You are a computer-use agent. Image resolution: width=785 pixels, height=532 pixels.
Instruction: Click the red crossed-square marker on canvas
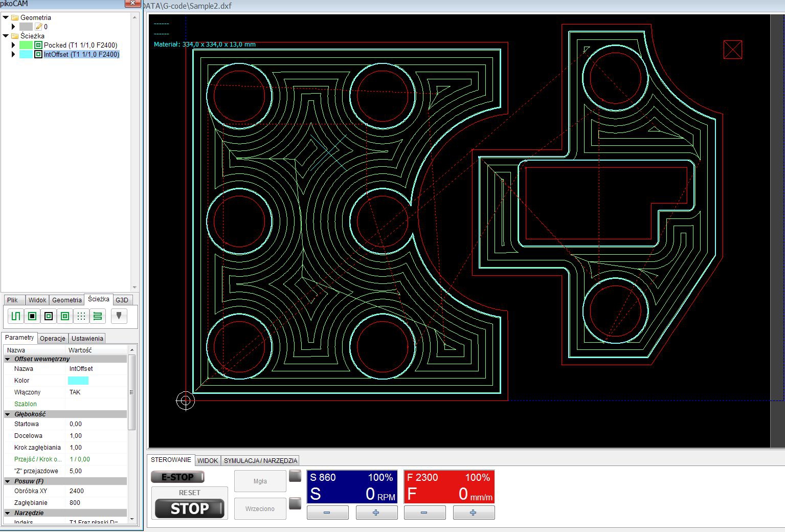pos(733,50)
